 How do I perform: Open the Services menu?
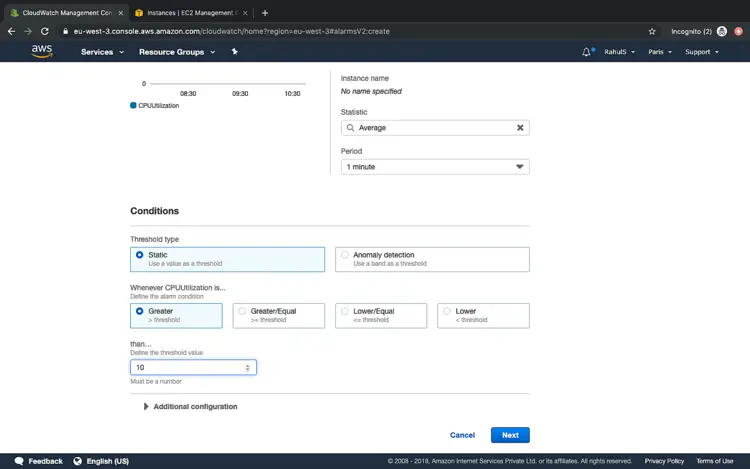101,52
